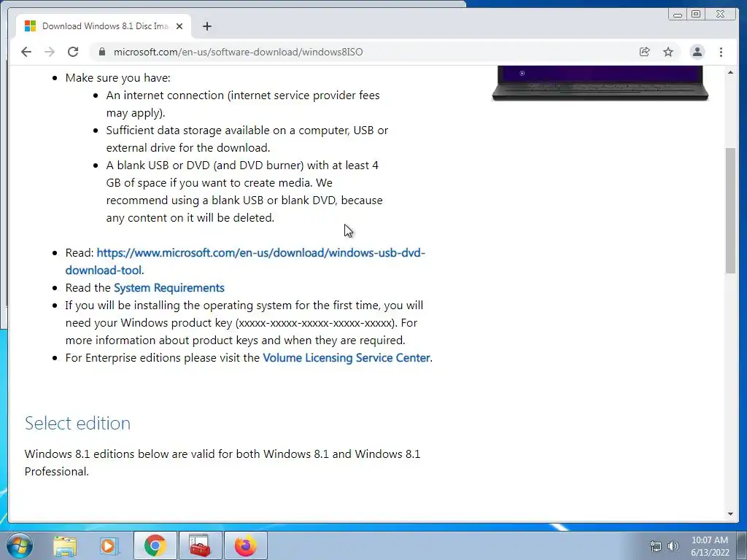The image size is (747, 560).
Task: Open the Windows Start button
Action: tap(20, 545)
